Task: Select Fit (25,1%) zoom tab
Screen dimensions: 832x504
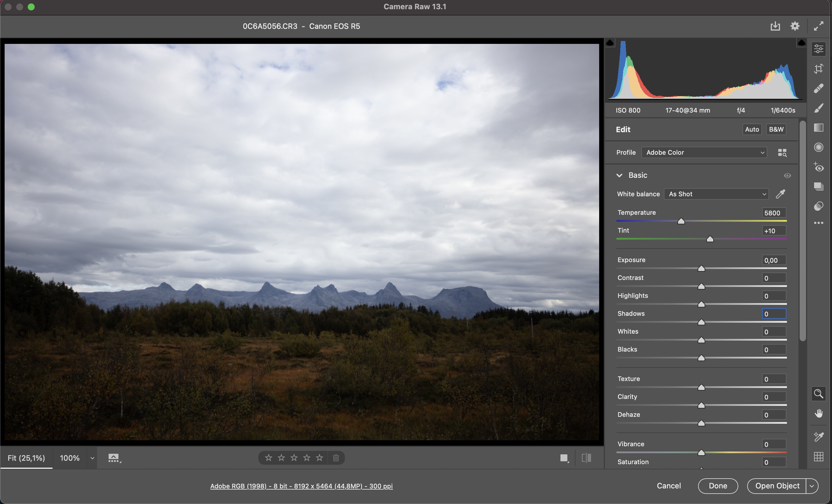Action: pyautogui.click(x=26, y=458)
